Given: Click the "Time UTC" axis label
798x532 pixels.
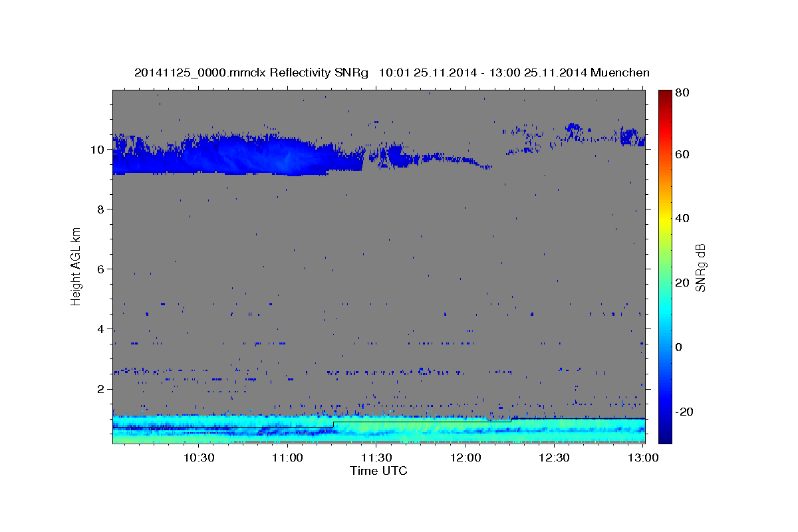Looking at the screenshot, I should coord(378,471).
